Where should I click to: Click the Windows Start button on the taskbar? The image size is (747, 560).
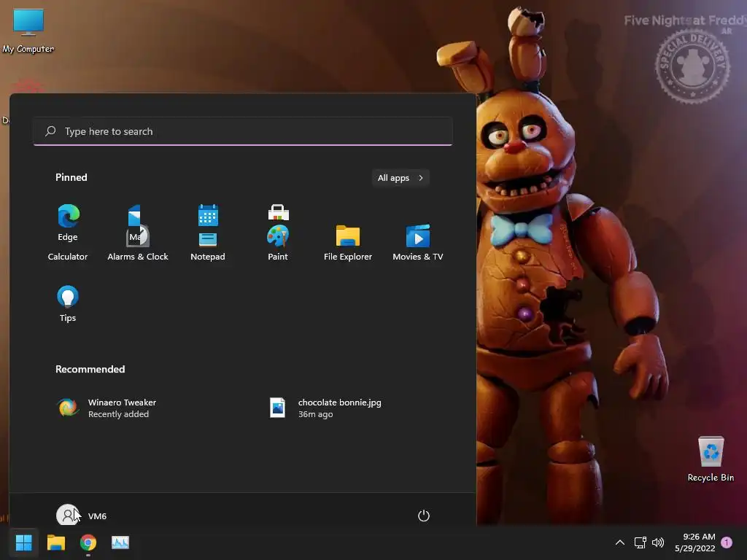pos(23,542)
